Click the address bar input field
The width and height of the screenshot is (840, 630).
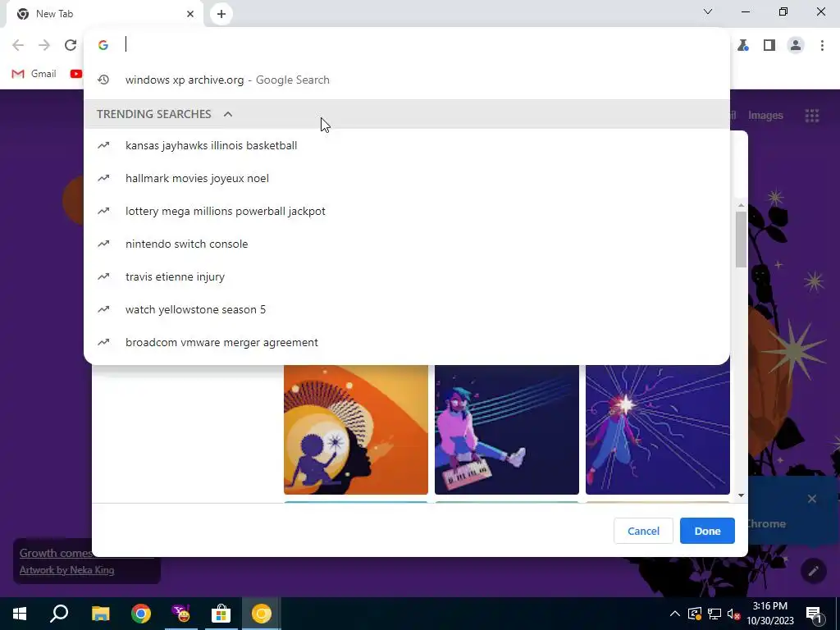(x=407, y=45)
